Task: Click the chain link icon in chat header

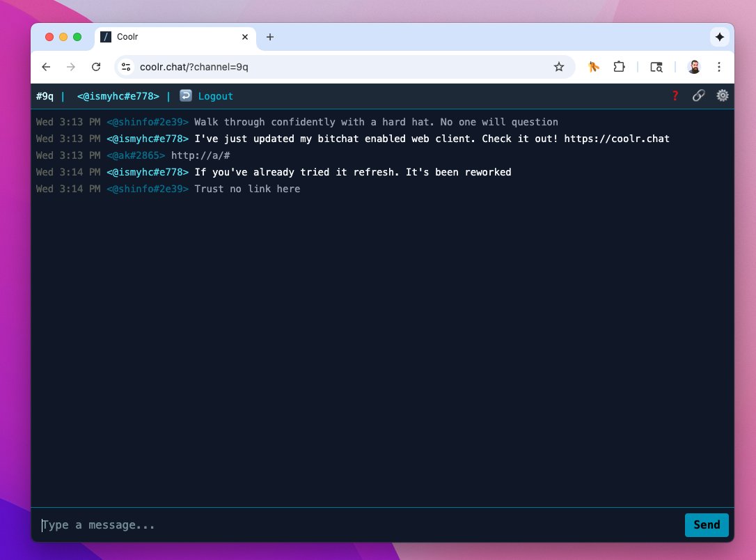Action: (x=699, y=95)
